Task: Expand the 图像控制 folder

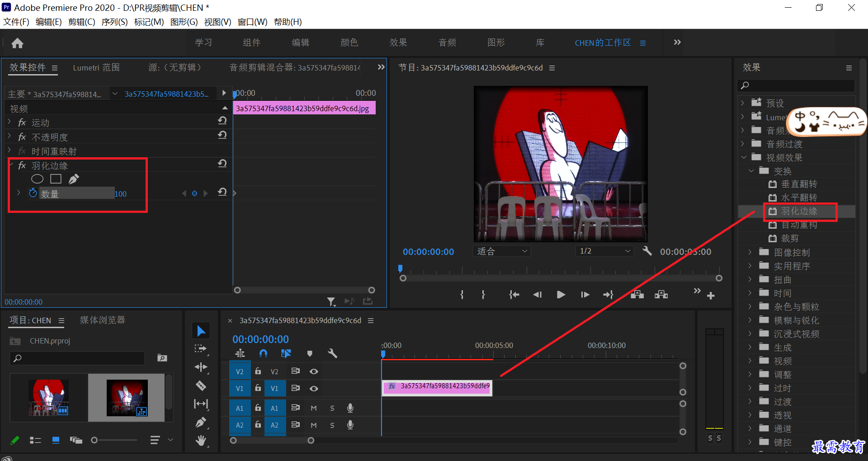Action: point(750,252)
